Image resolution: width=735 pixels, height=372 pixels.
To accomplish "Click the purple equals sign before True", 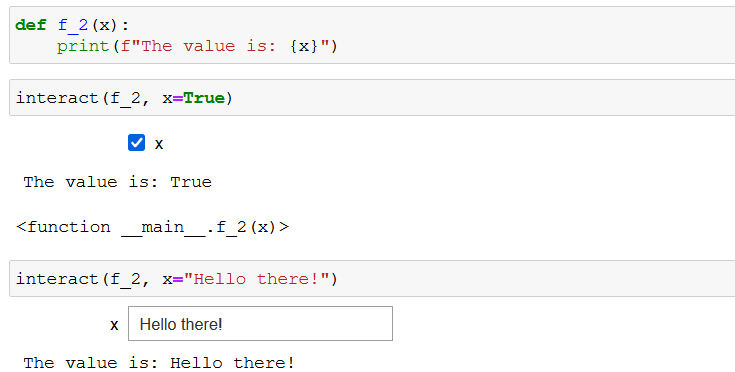I will pos(178,98).
